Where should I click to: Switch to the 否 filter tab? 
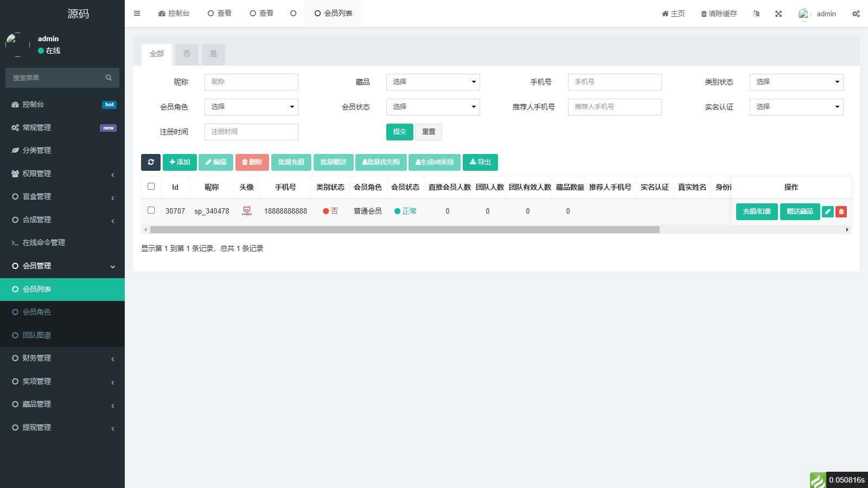point(187,54)
